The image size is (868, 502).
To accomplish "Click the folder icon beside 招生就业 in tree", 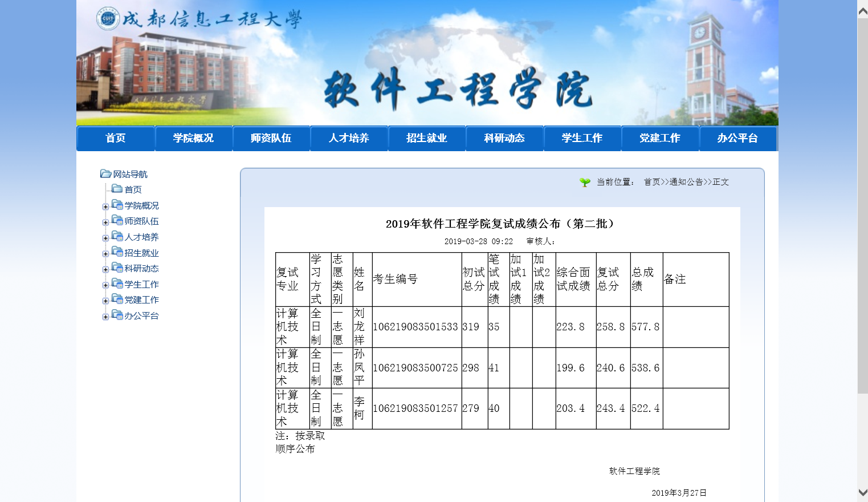I will pyautogui.click(x=117, y=252).
